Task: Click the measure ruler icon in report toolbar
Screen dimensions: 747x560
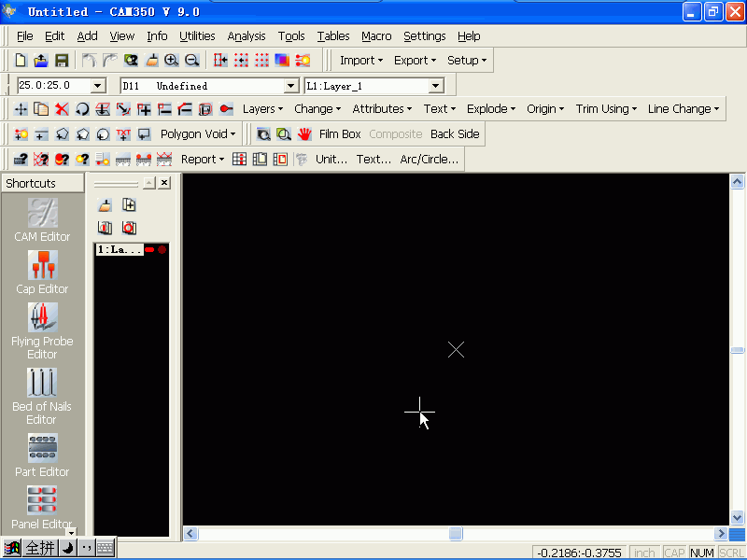Action: pyautogui.click(x=123, y=159)
